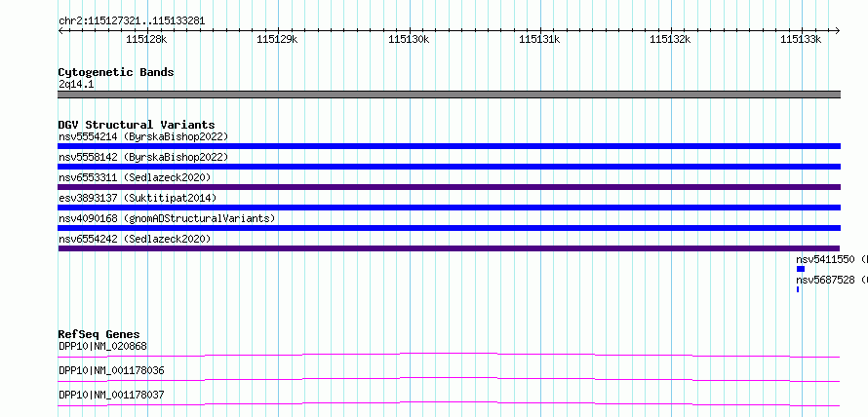Open the DPP10|NM_001178037 transcript label

click(111, 395)
